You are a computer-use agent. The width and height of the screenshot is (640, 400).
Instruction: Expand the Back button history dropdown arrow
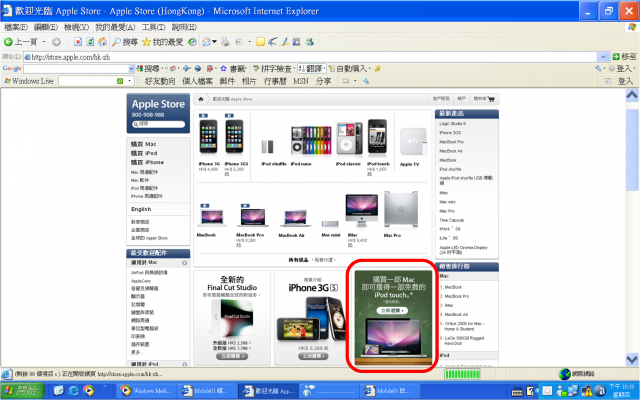coord(44,42)
